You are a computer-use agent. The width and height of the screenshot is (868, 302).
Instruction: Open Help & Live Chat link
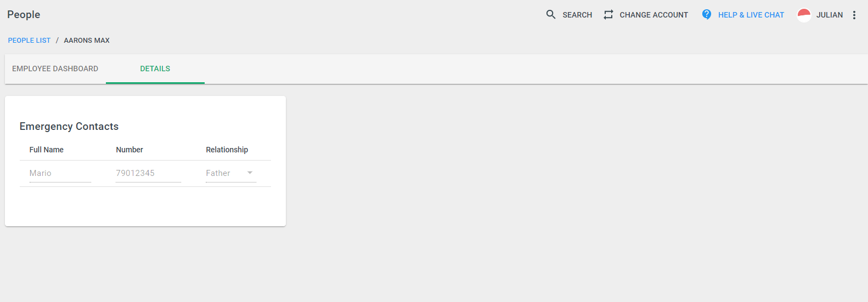click(x=751, y=15)
